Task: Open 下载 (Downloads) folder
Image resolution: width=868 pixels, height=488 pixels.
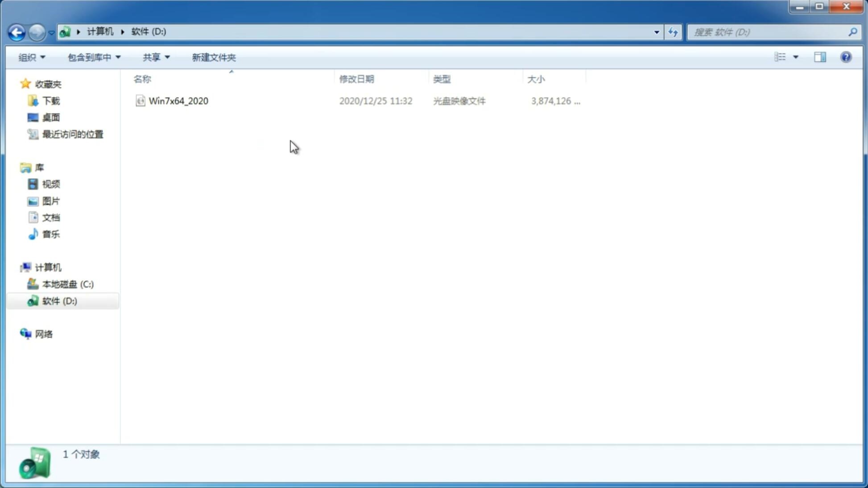Action: 51,101
